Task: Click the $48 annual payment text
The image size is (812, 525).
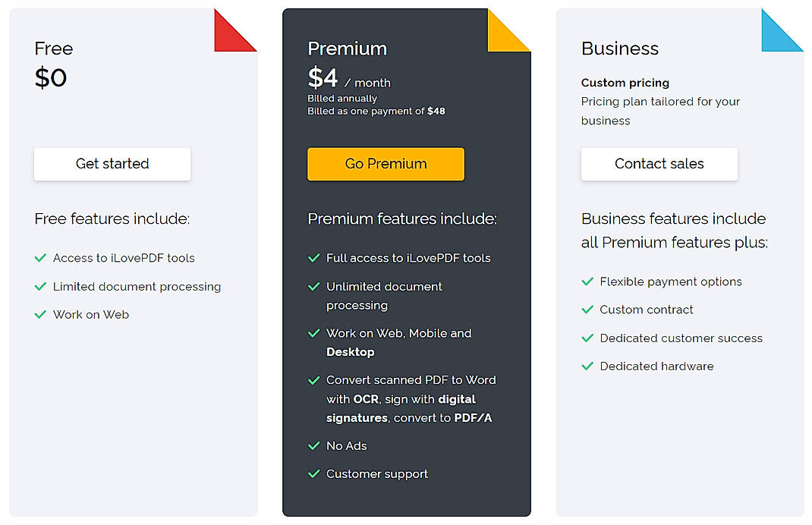Action: tap(436, 111)
